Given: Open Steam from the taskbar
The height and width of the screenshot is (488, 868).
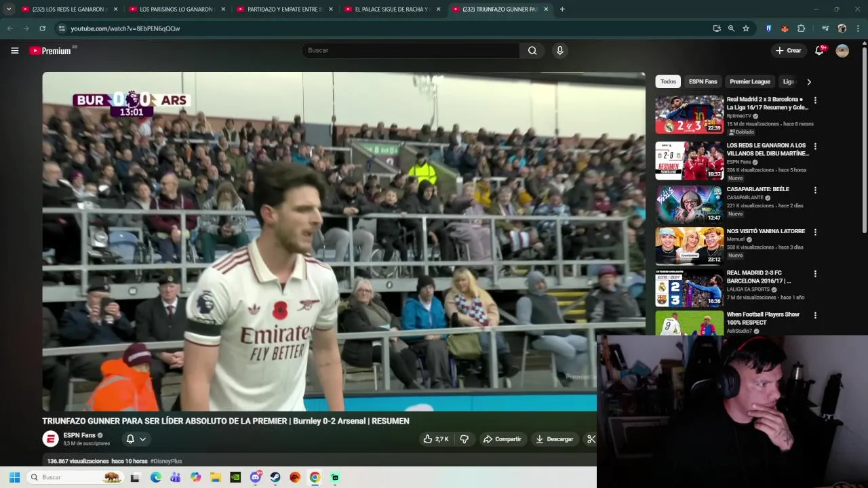Looking at the screenshot, I should pyautogui.click(x=275, y=477).
